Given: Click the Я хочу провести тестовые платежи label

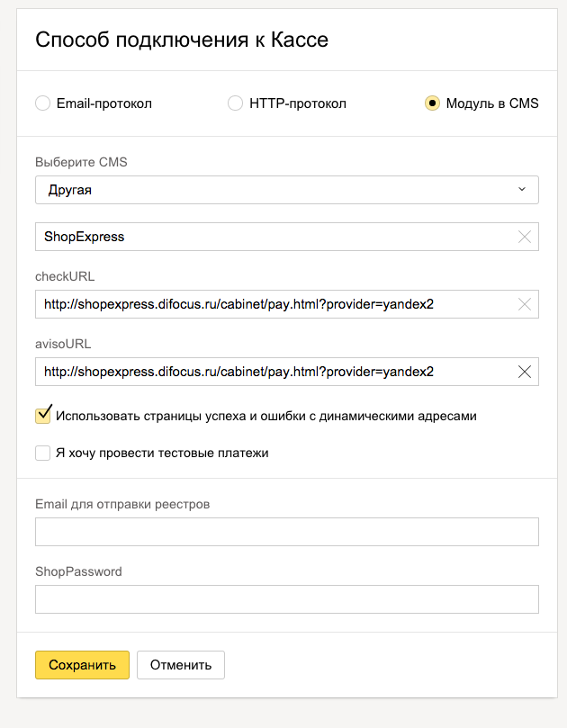Looking at the screenshot, I should [162, 454].
